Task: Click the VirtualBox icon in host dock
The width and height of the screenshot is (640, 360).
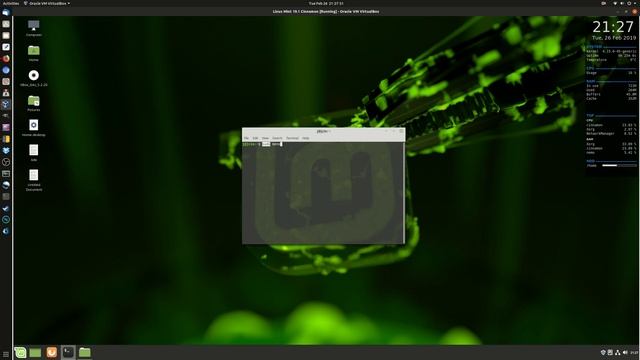Action: [6, 104]
